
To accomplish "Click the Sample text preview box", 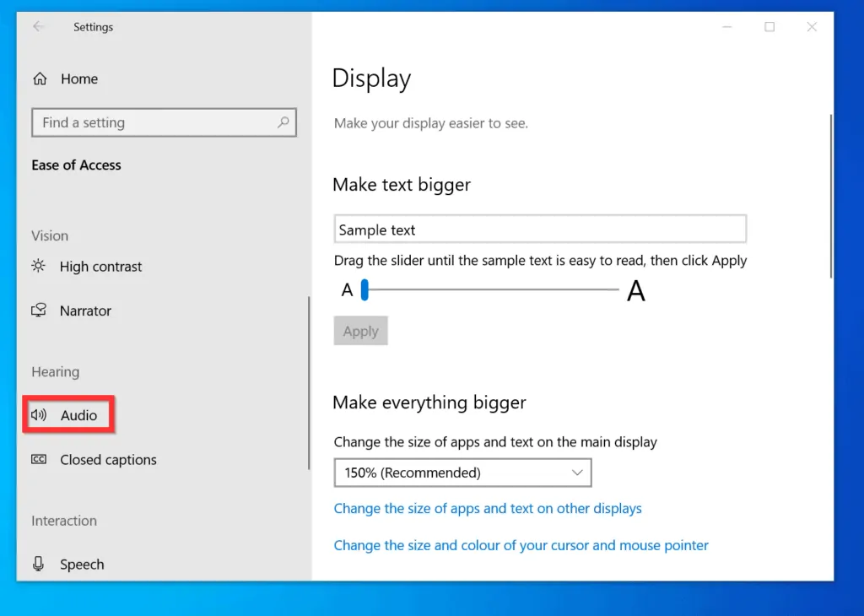I will tap(540, 230).
